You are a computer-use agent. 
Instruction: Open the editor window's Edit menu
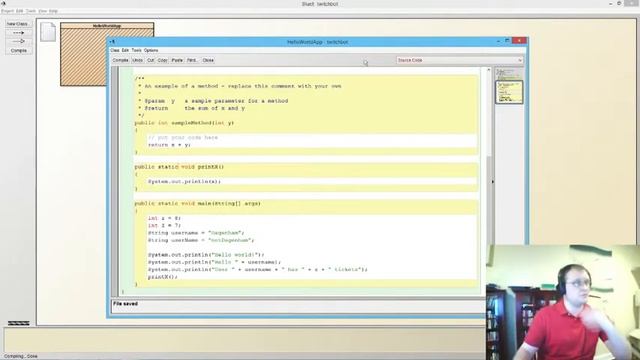click(x=125, y=50)
